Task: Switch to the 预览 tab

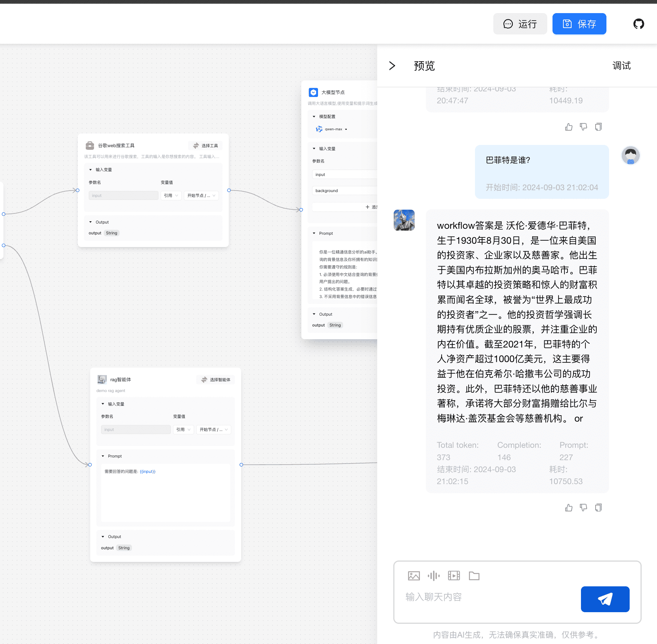Action: 424,66
